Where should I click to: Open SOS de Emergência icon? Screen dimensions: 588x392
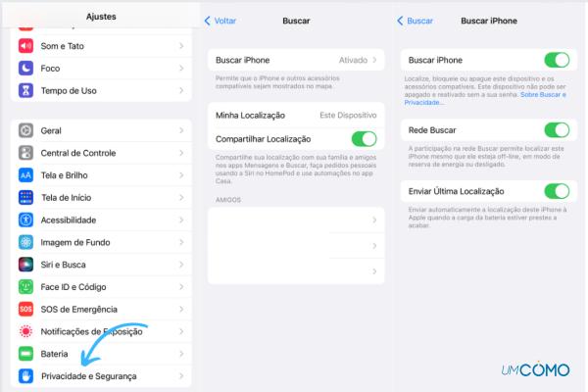click(x=25, y=309)
